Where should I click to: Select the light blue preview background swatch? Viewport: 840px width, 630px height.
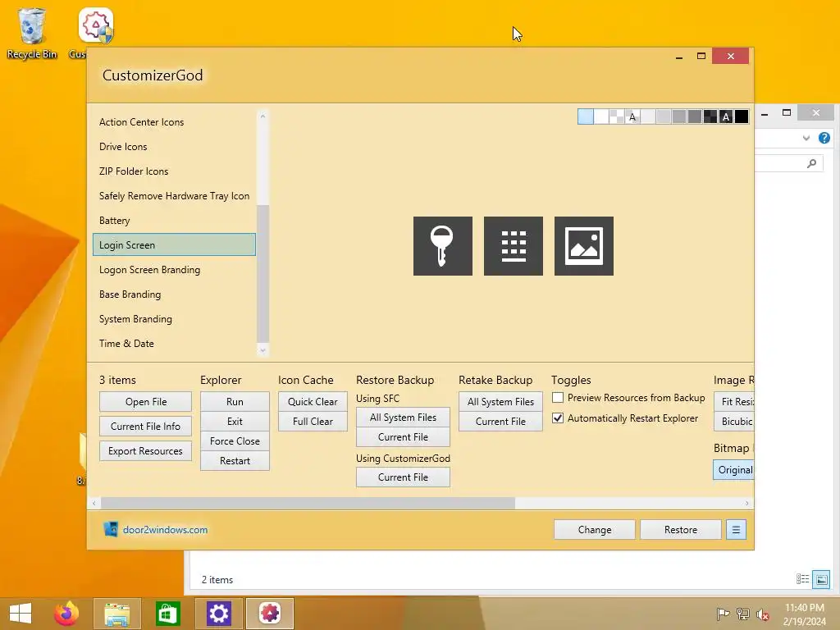tap(586, 116)
